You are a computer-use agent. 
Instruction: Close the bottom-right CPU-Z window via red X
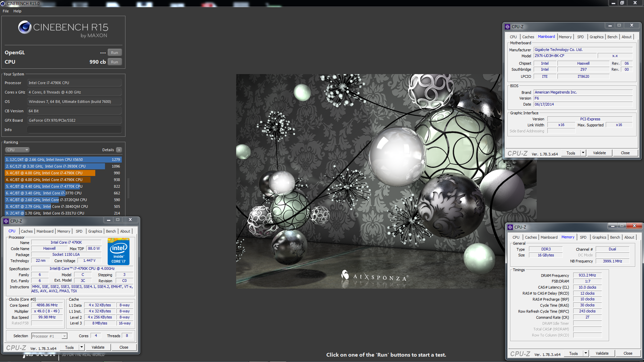(x=635, y=226)
